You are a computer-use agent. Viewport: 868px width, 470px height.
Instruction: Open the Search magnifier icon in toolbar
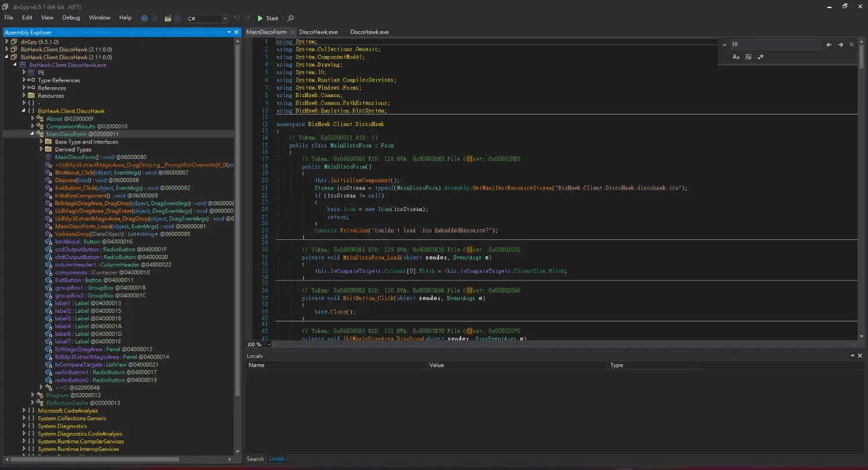[290, 18]
